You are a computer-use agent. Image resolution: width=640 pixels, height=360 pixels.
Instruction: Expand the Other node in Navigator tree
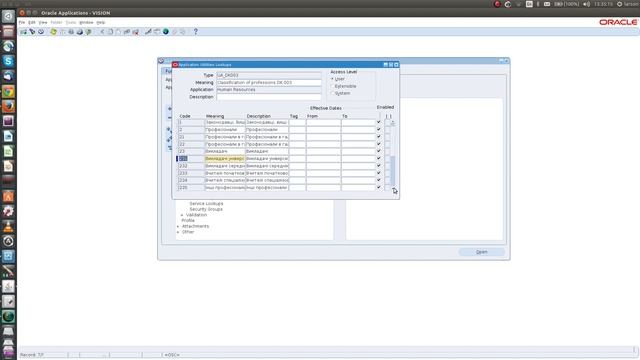(178, 232)
